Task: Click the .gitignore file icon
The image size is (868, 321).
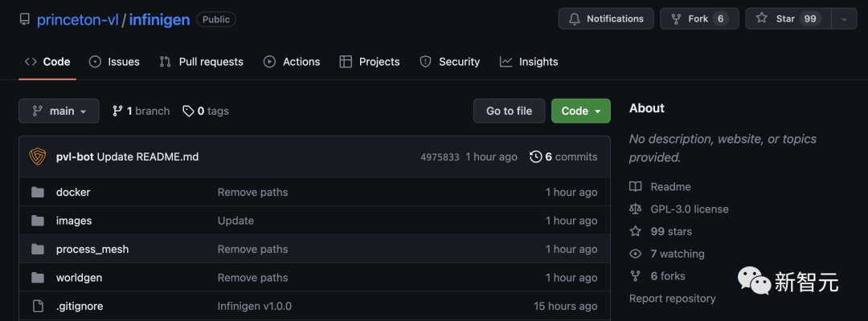Action: [x=38, y=306]
